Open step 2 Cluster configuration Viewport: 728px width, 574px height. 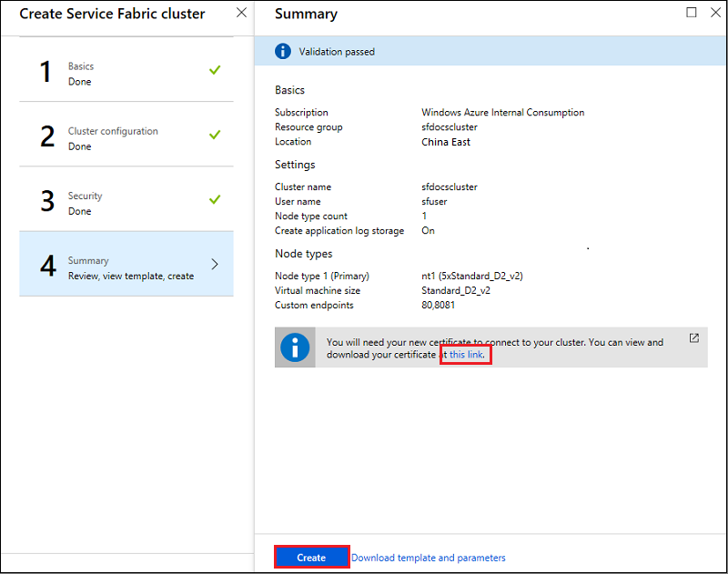pyautogui.click(x=126, y=134)
